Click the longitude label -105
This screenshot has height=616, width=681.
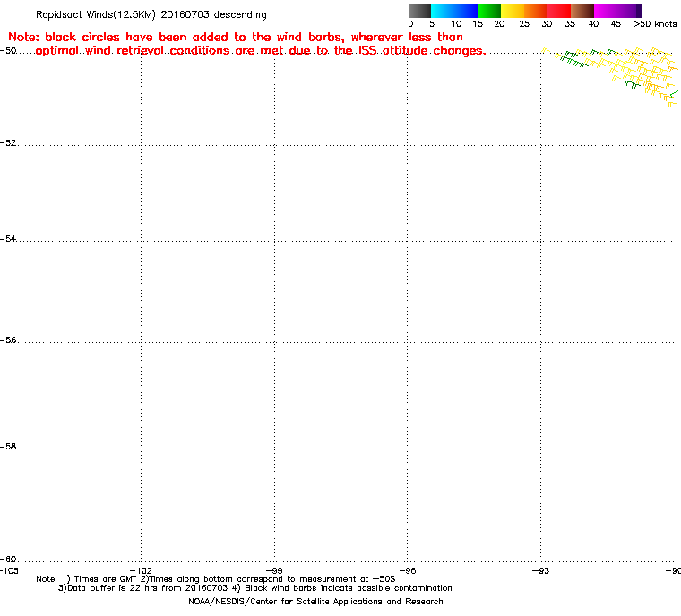[x=9, y=570]
